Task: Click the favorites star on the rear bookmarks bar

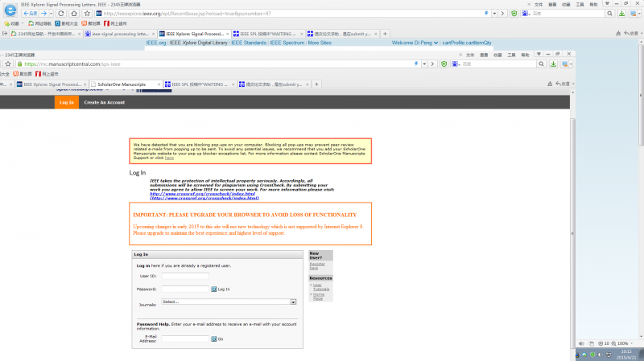Action: click(6, 24)
